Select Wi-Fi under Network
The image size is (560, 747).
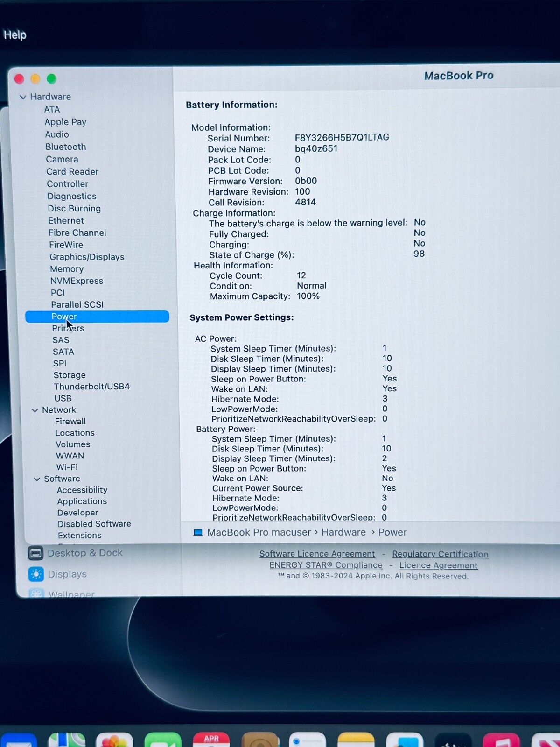click(67, 467)
